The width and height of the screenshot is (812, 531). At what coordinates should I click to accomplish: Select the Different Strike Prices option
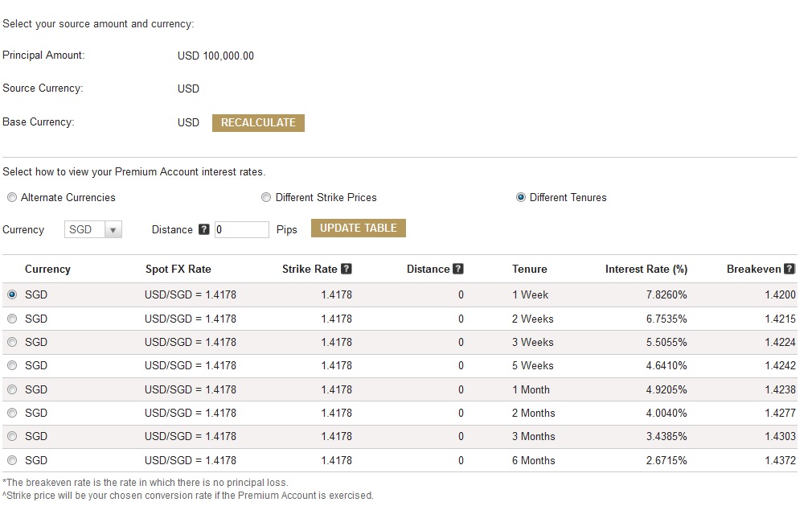pos(266,197)
